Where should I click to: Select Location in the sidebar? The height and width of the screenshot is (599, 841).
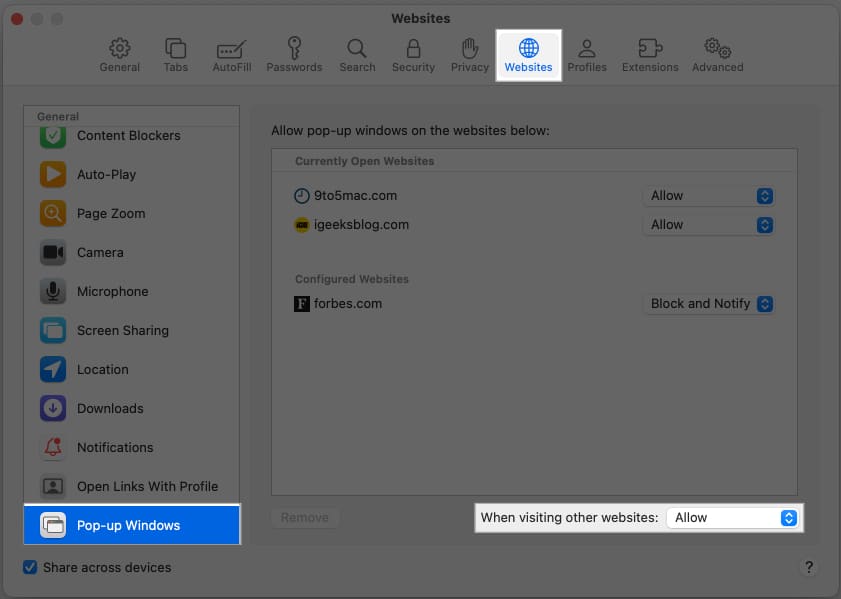pos(132,369)
